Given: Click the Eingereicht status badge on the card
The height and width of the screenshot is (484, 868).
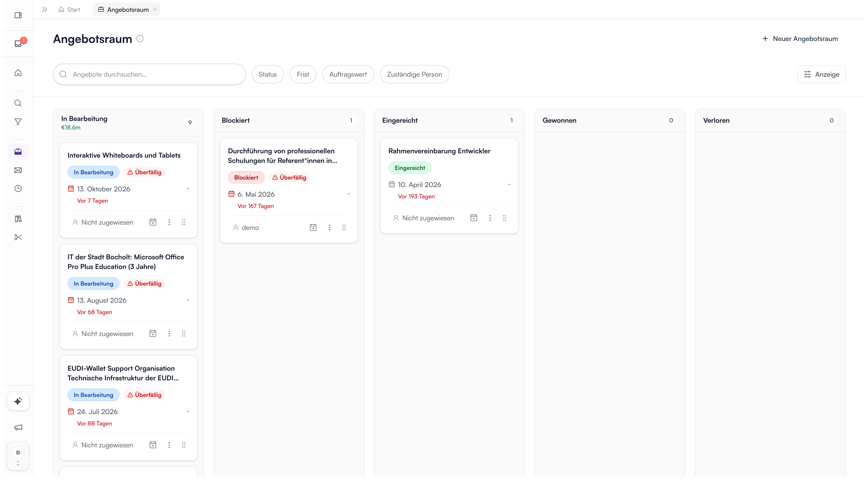Looking at the screenshot, I should [410, 168].
